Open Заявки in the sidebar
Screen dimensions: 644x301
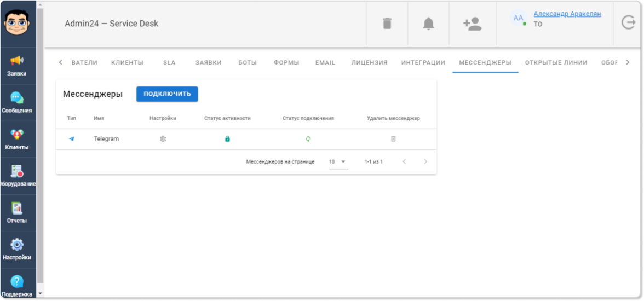click(17, 66)
